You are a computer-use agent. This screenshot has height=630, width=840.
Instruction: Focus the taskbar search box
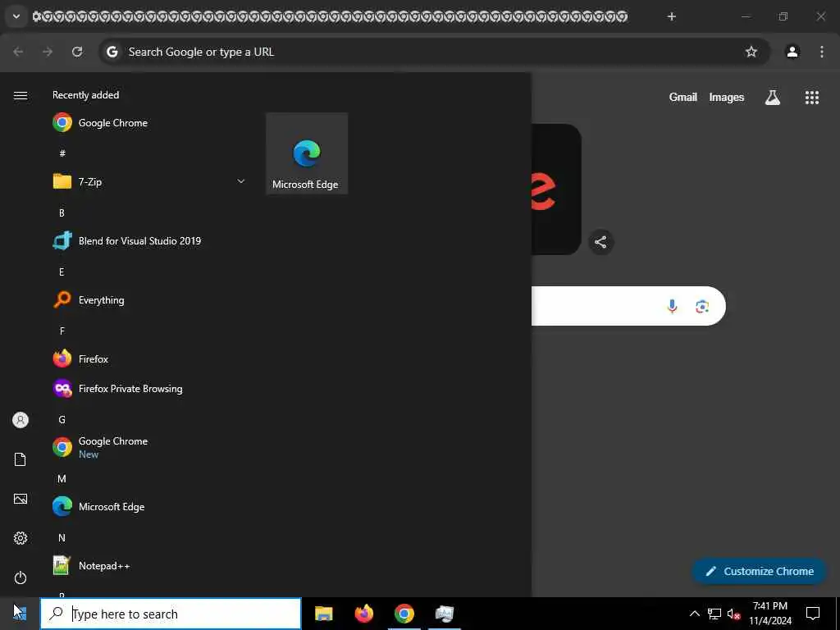[171, 614]
